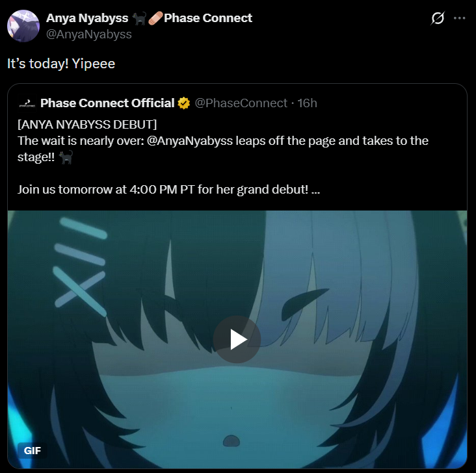Click the black cat emoji in display name
476x473 pixels.
coord(139,18)
